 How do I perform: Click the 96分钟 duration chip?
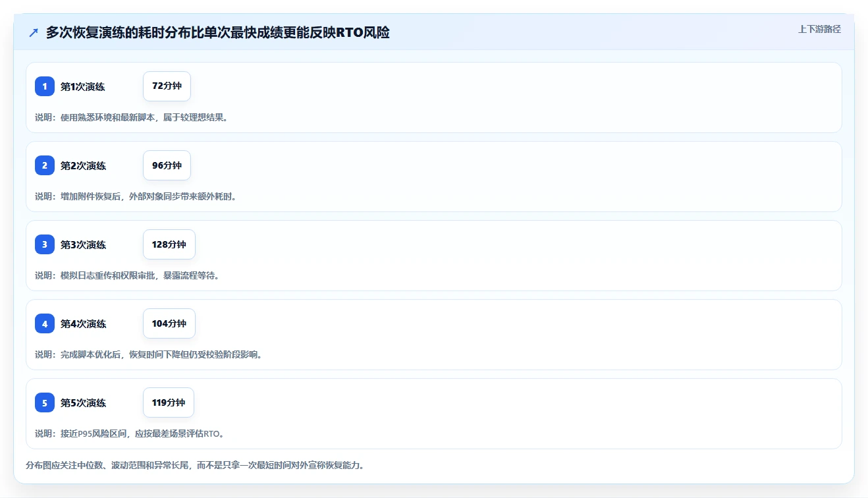point(167,165)
